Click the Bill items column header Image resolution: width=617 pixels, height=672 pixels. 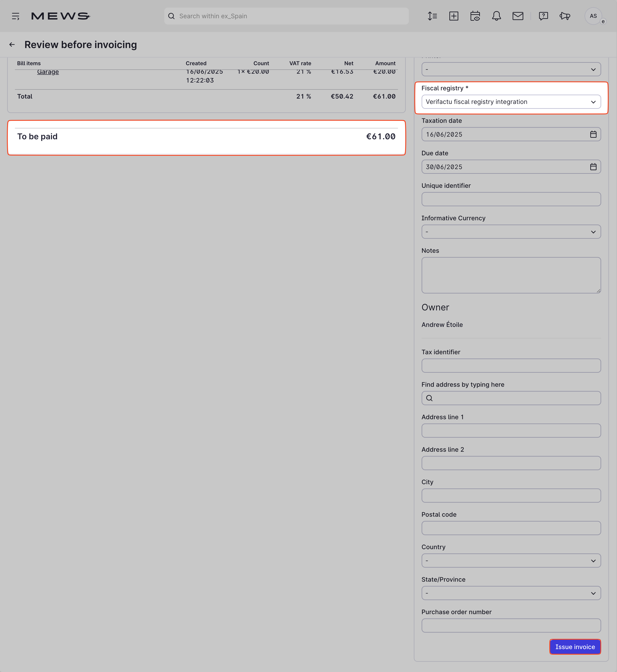tap(29, 63)
